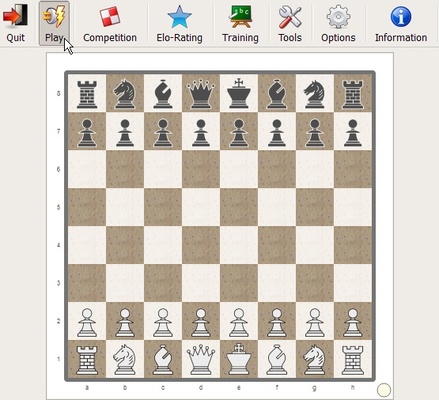This screenshot has width=439, height=400.
Task: Click the empty a3 square
Action: pyautogui.click(x=87, y=283)
